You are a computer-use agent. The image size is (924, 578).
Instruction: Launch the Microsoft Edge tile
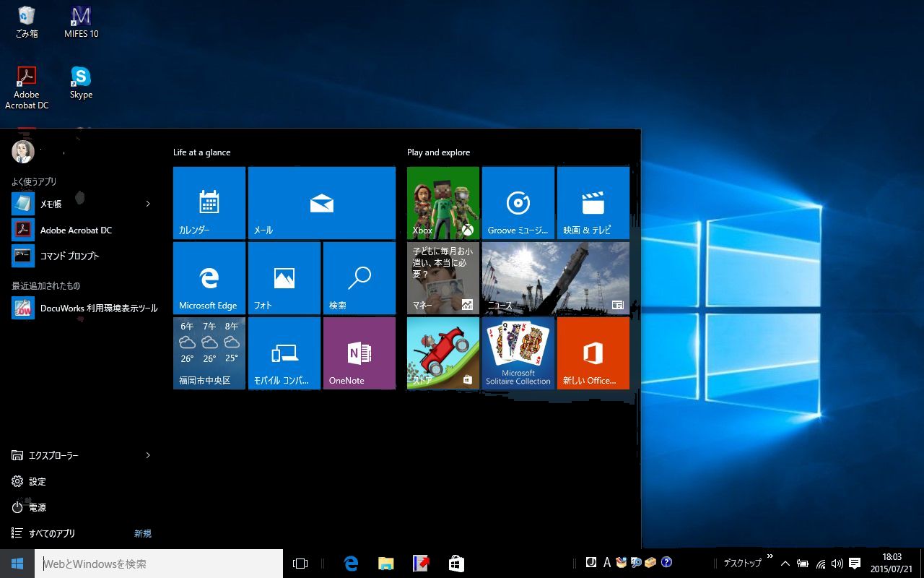[209, 278]
